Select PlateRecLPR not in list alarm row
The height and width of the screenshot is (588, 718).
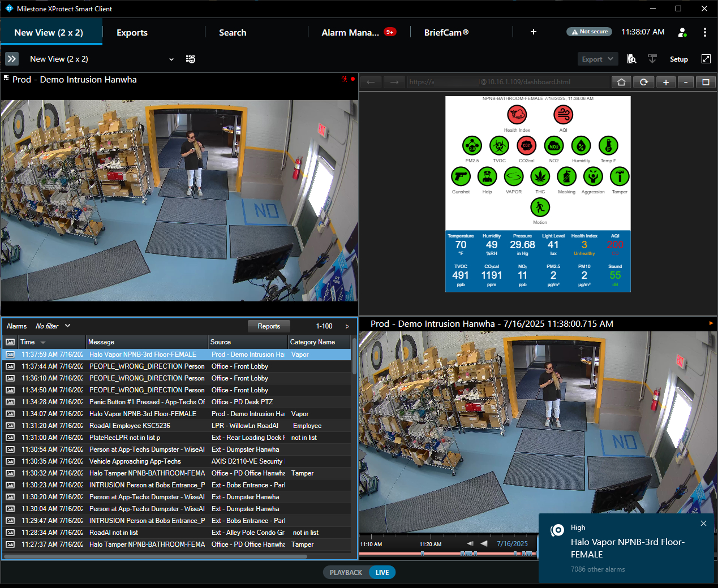[177, 438]
